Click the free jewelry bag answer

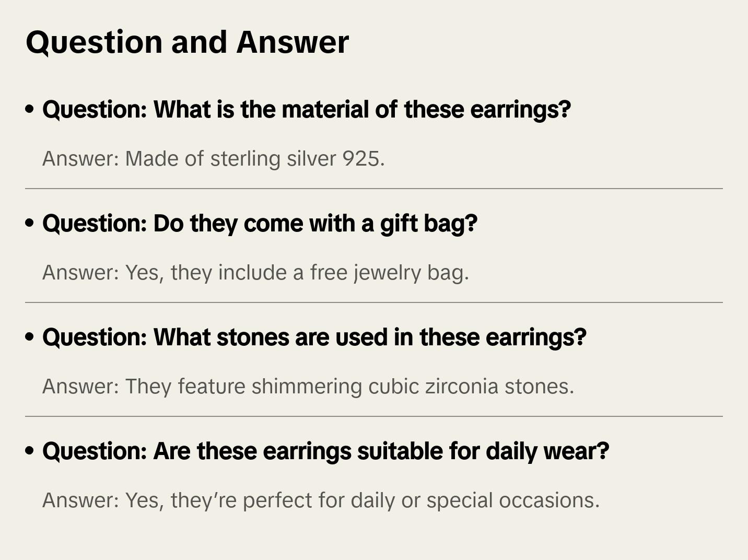point(255,273)
